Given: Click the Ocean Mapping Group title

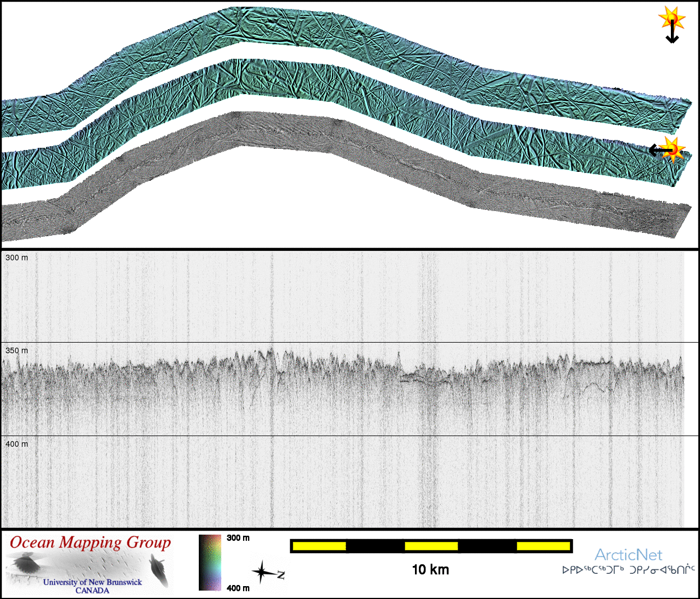Looking at the screenshot, I should point(90,542).
